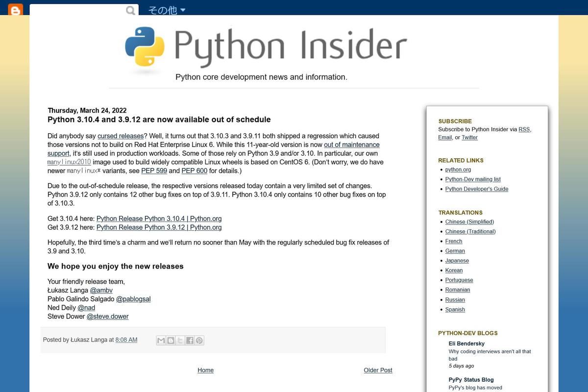Open Japanese translation link
The image size is (588, 392).
(x=457, y=261)
